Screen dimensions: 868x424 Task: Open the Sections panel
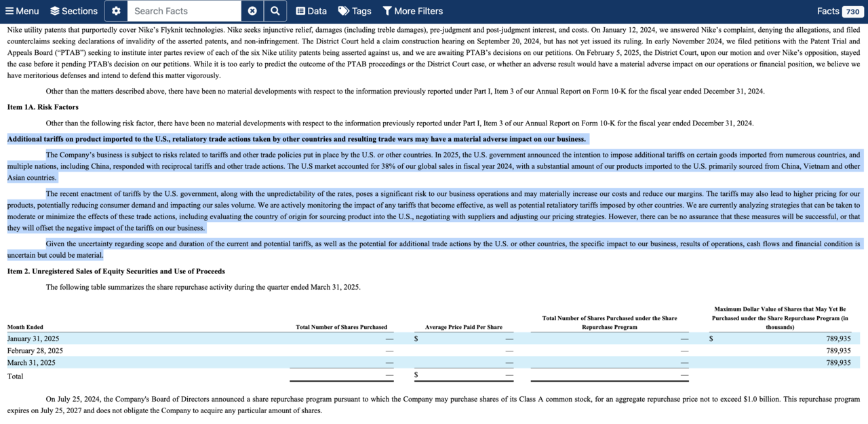pyautogui.click(x=74, y=11)
